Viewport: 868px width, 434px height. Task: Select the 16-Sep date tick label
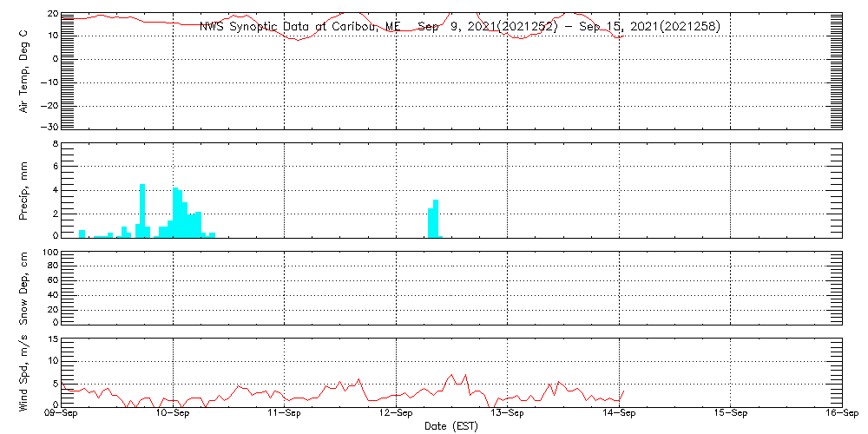[x=840, y=414]
